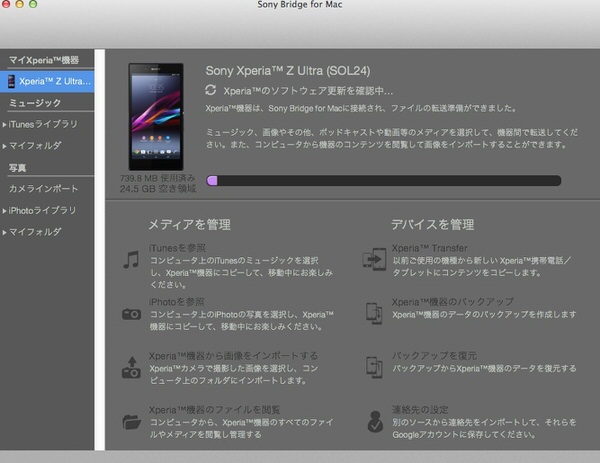Click the マイXperia機器 sidebar header

[x=44, y=60]
